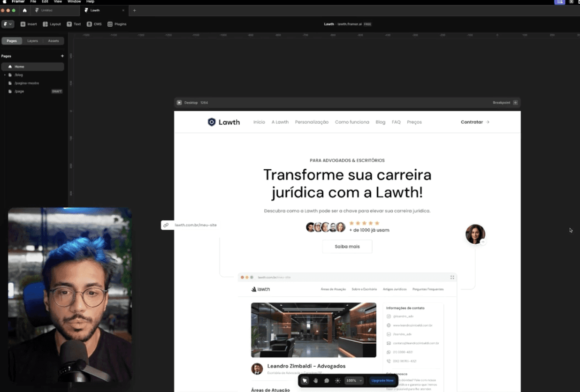This screenshot has width=580, height=392.
Task: Click the Blog nav link
Action: pos(381,122)
